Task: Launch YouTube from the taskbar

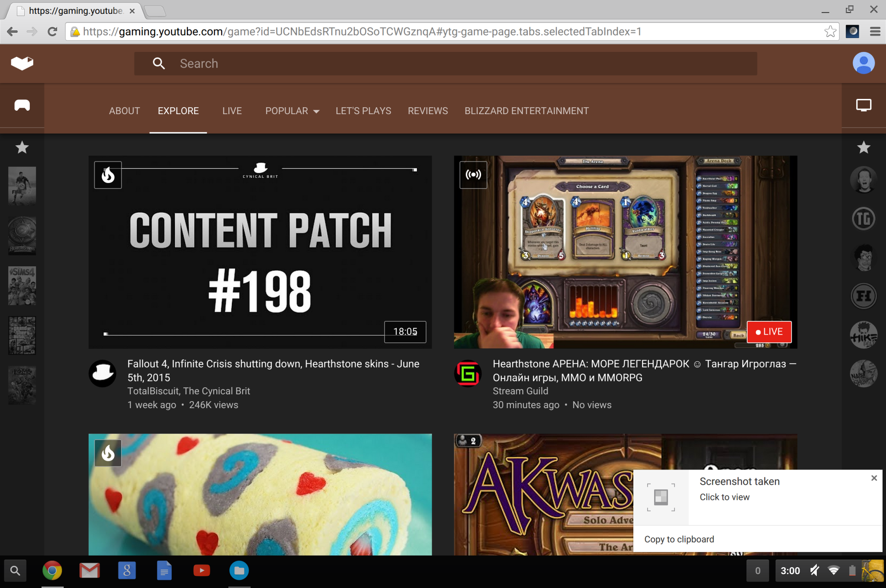Action: click(202, 570)
